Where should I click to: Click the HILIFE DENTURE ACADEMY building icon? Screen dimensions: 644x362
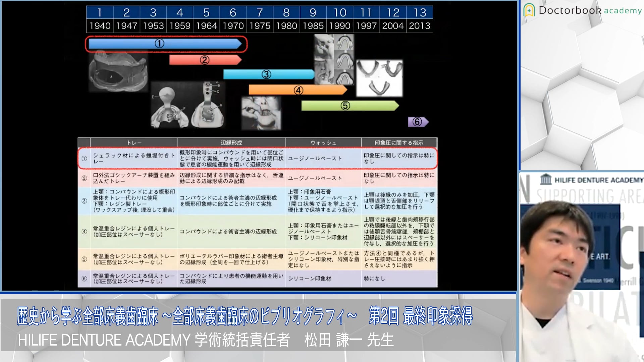pos(546,179)
